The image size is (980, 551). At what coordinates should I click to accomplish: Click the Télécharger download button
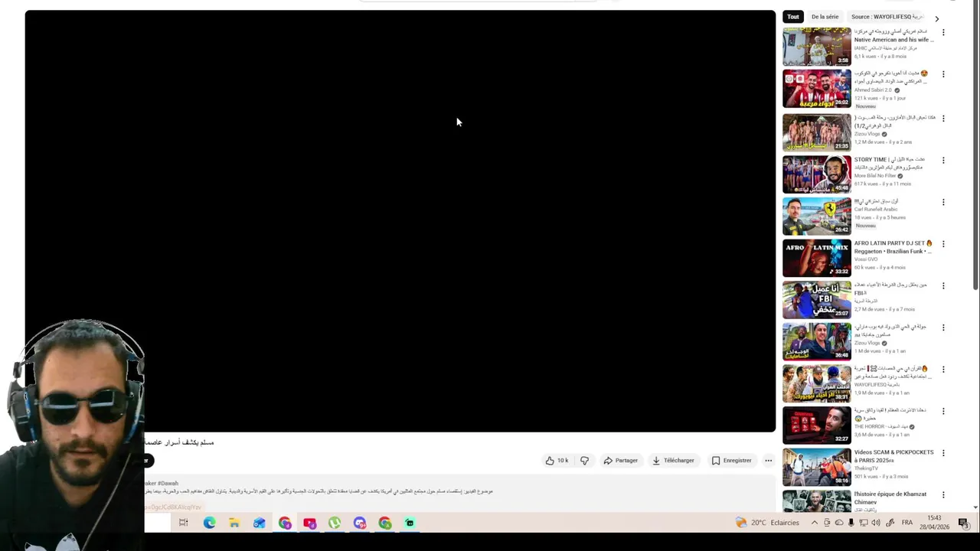pos(673,461)
